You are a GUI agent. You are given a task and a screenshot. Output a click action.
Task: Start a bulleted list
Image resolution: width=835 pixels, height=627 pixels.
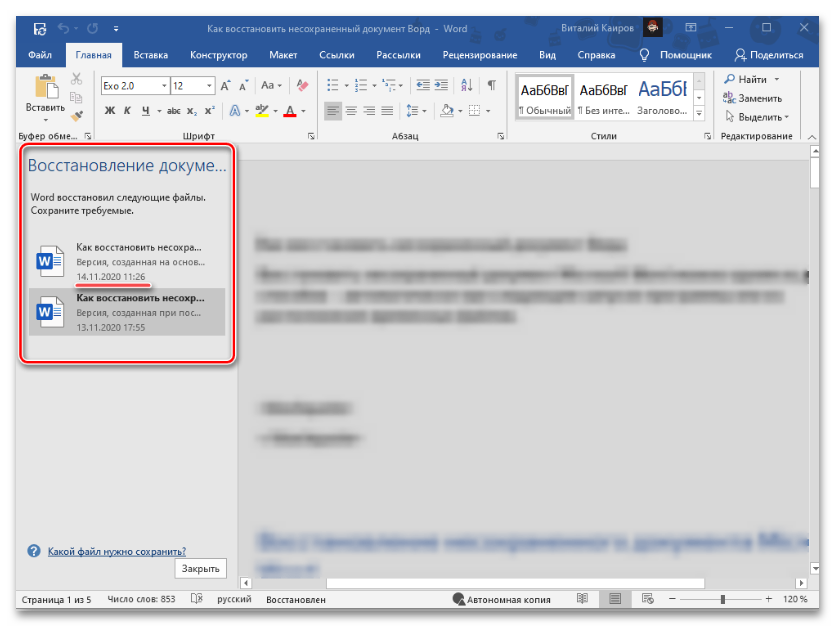332,85
